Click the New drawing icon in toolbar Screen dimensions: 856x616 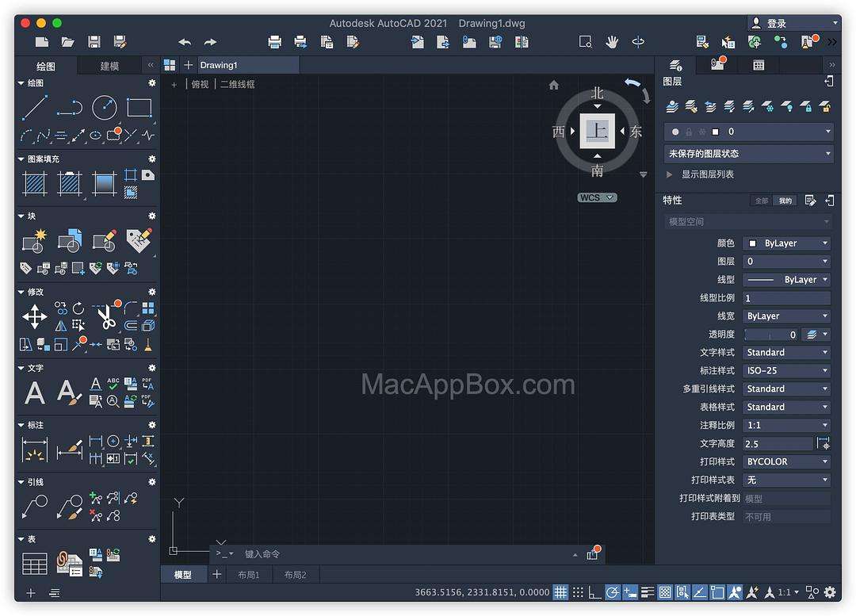click(x=42, y=42)
